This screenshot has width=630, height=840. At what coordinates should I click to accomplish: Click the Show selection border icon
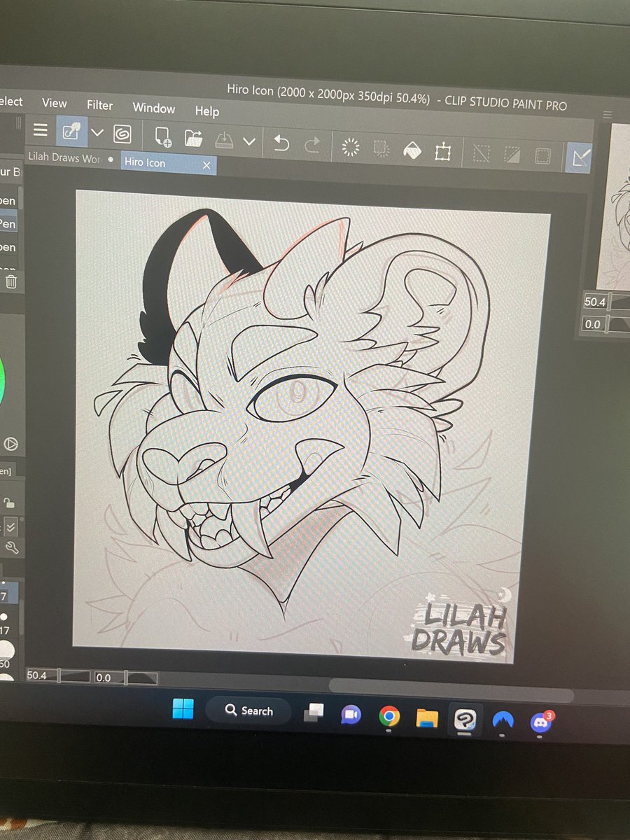(542, 156)
